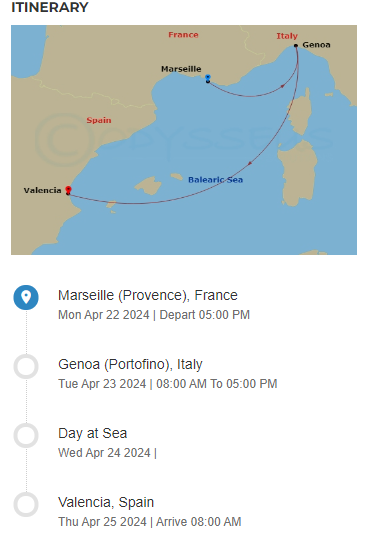This screenshot has width=368, height=550.
Task: Click the blue location pin for Marseille stop
Action: (26, 297)
